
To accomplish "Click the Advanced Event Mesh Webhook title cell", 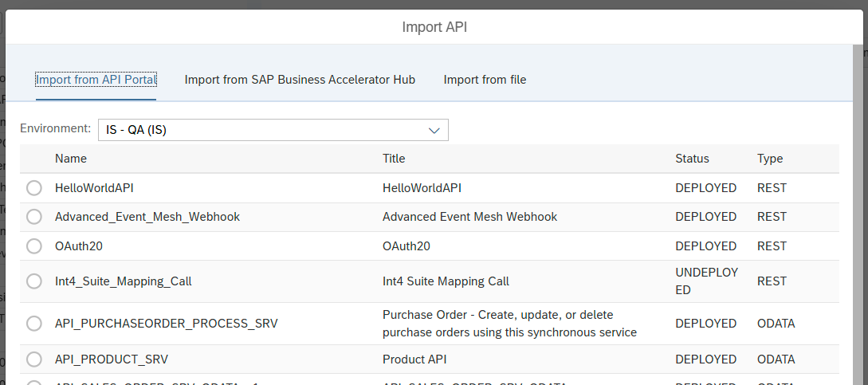I will 469,217.
